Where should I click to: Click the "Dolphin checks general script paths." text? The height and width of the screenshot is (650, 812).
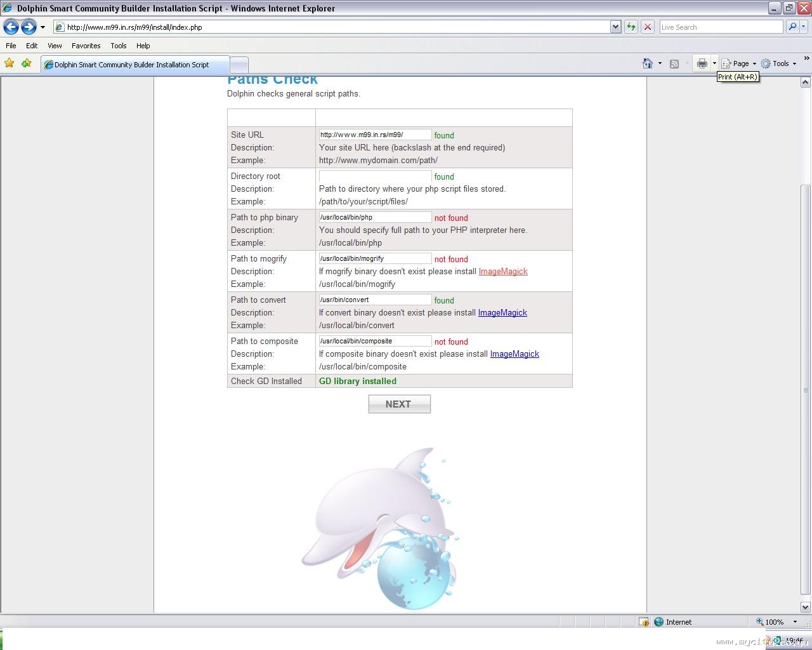tap(294, 94)
